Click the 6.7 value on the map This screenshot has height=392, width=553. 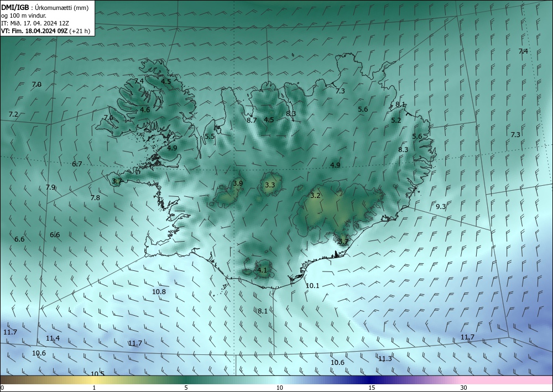click(x=77, y=164)
